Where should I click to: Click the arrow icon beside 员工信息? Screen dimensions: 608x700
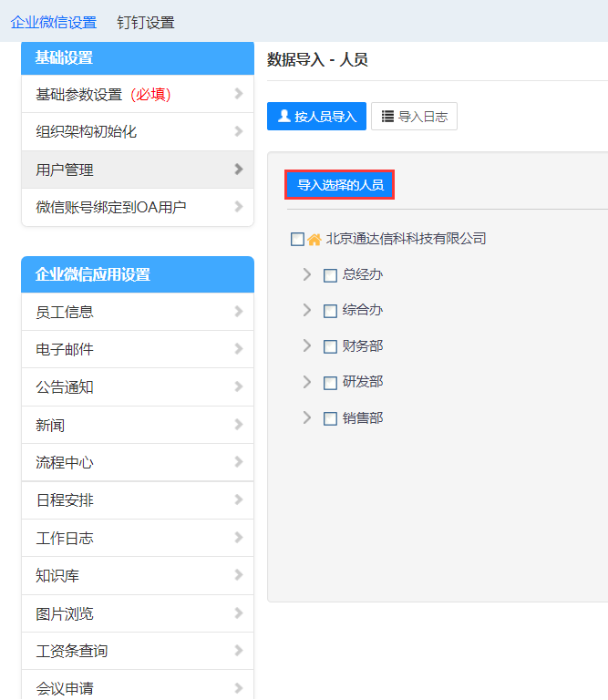(239, 312)
